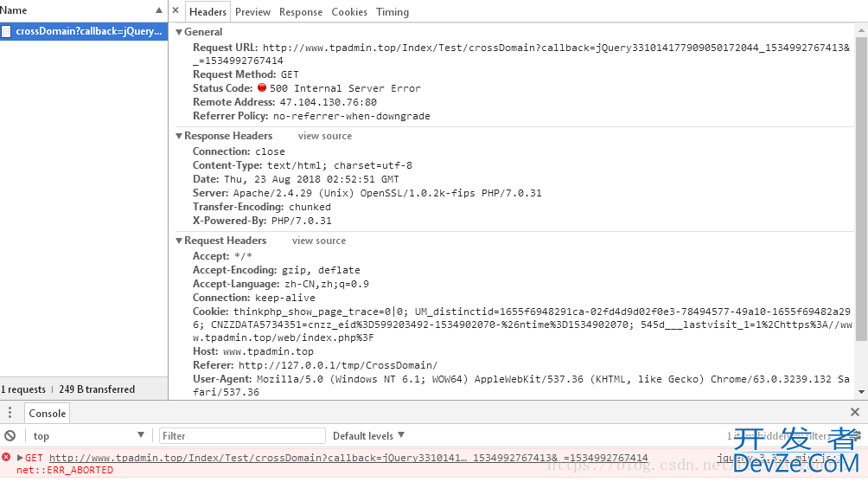Switch to the Preview tab
This screenshot has width=868, height=482.
[252, 11]
